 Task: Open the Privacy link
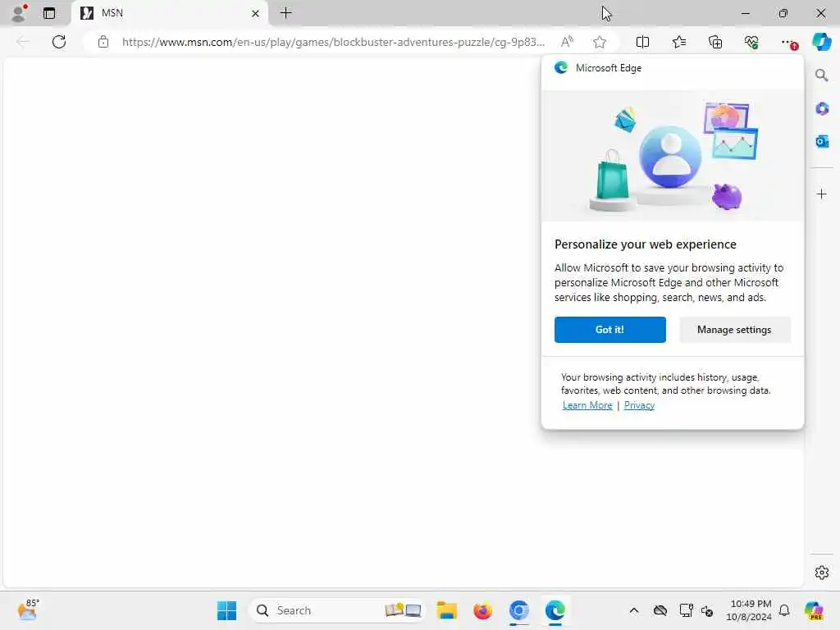point(639,405)
